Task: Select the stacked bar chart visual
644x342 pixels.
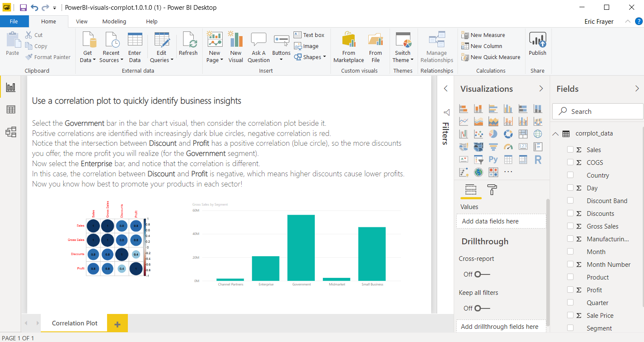Action: pos(463,109)
